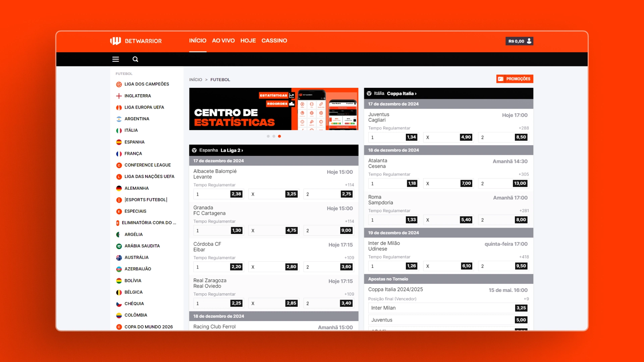
Task: Open the AO VIVO tab
Action: [223, 41]
